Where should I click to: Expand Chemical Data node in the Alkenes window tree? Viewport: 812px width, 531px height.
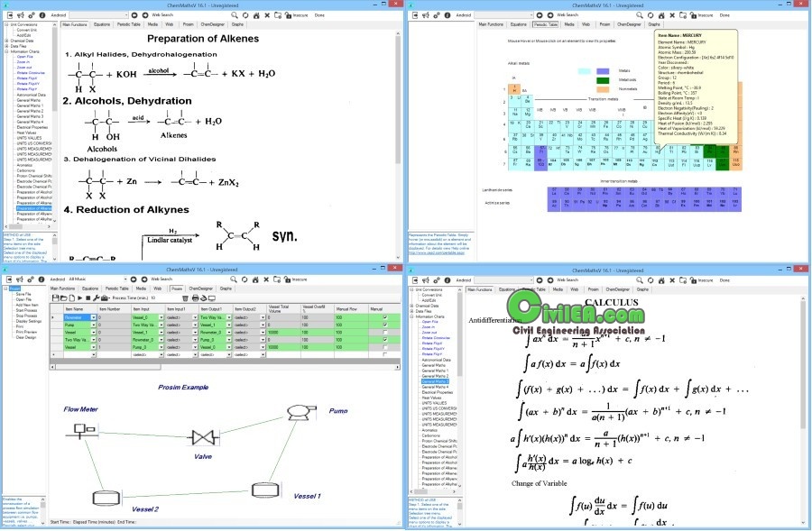[6, 41]
